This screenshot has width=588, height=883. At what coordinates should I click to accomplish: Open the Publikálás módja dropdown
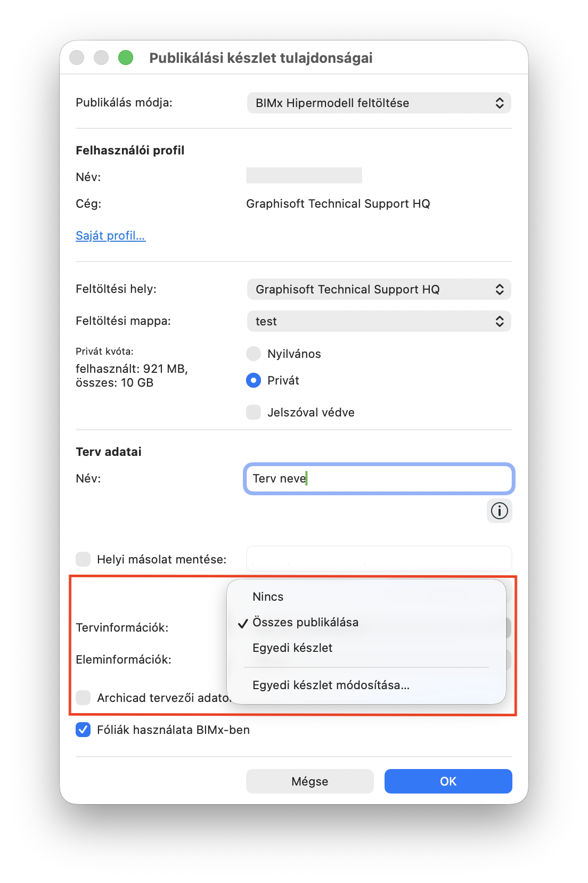[x=379, y=103]
